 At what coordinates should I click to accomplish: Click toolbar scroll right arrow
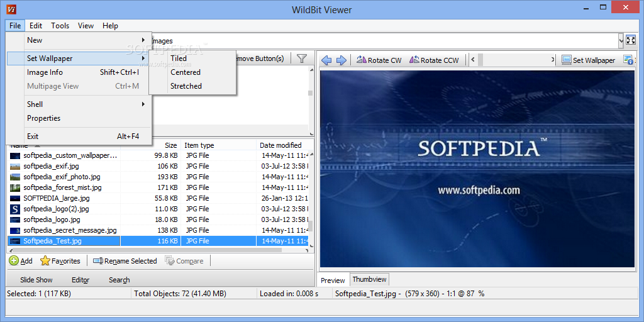pos(553,60)
